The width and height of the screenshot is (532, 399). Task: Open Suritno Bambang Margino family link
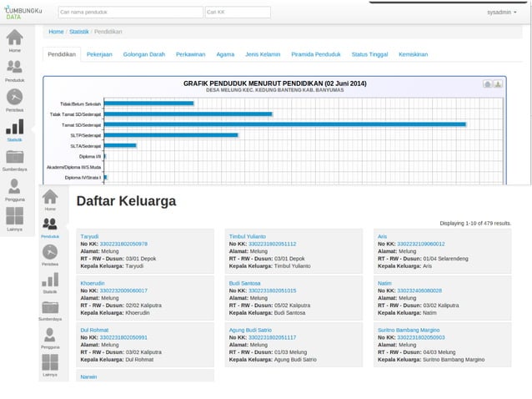[x=409, y=330]
